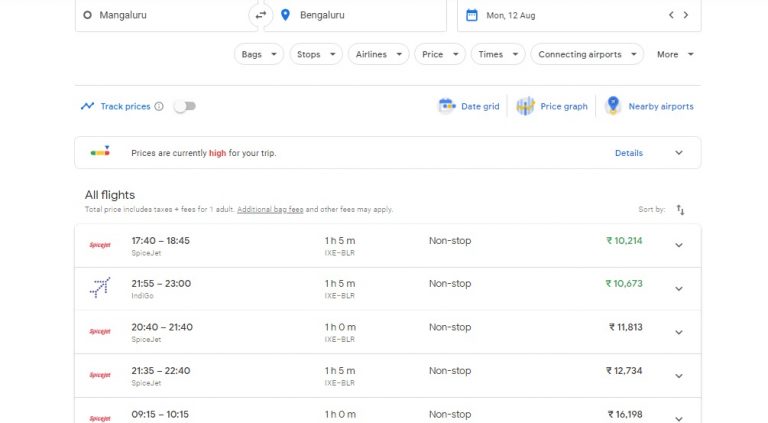
Task: Expand the 21:55 – 23:00 IndiGo flight
Action: (679, 288)
